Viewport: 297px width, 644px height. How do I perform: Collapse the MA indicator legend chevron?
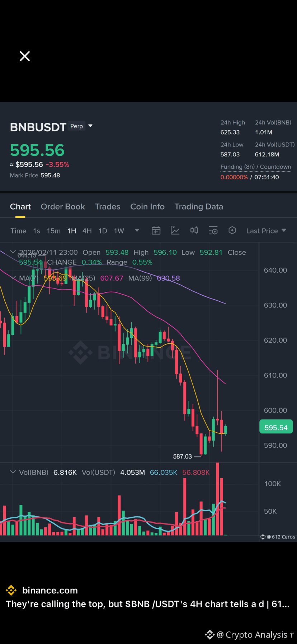14,278
